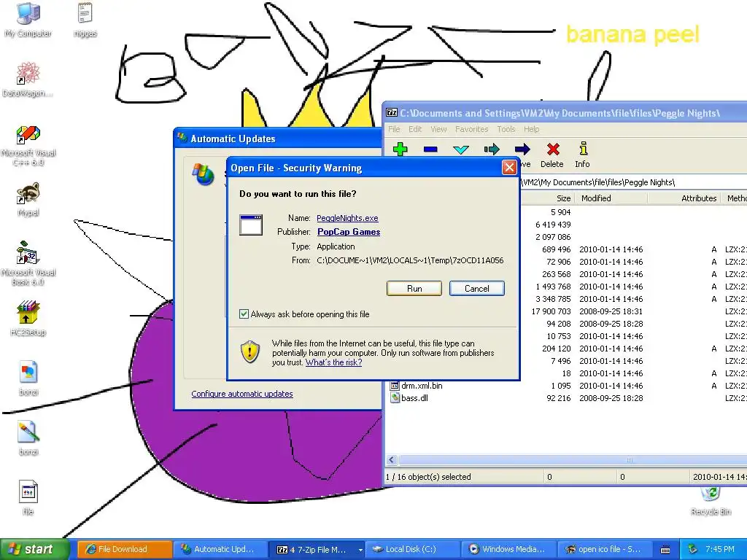Select the drm.xml.bin file name

click(422, 386)
